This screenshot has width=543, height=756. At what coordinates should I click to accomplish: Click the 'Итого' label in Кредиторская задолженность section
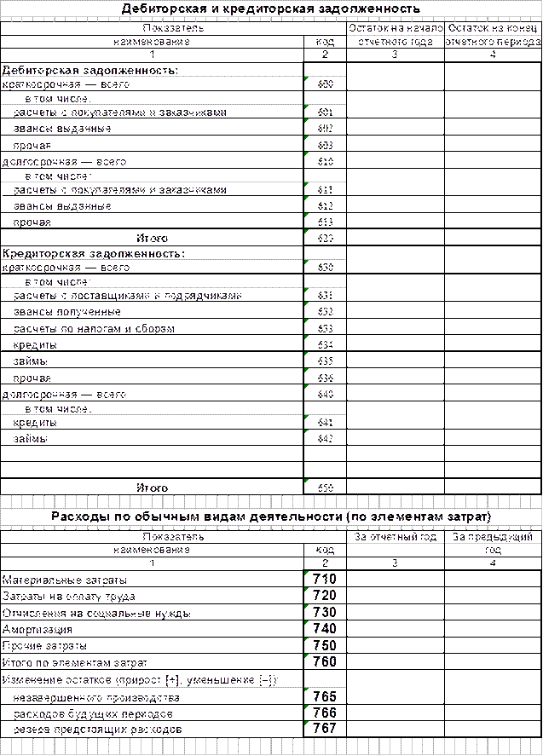coord(152,488)
